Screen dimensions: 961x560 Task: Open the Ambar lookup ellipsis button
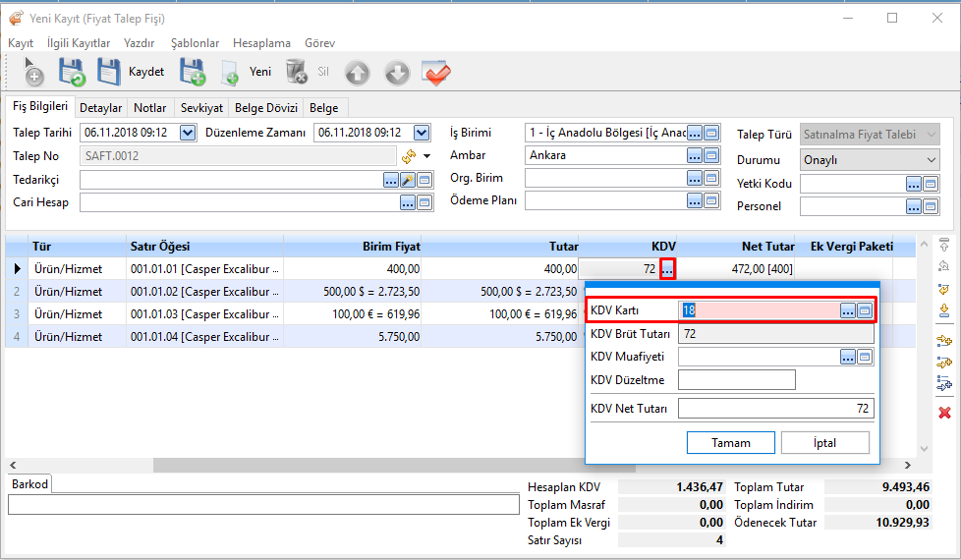pyautogui.click(x=695, y=155)
